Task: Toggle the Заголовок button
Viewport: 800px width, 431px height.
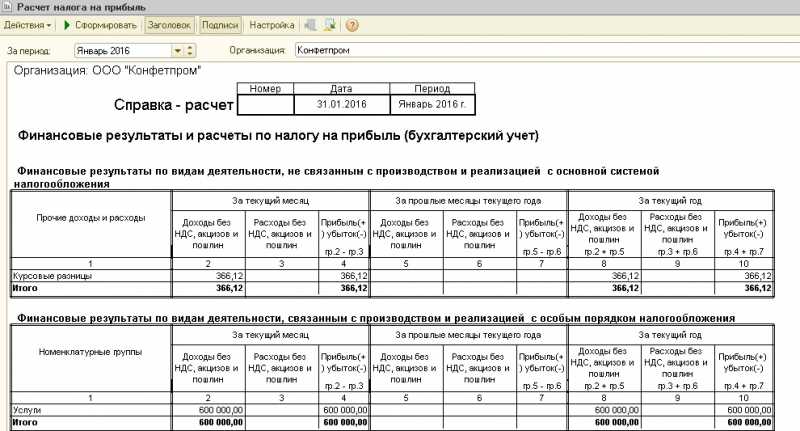Action: (169, 25)
